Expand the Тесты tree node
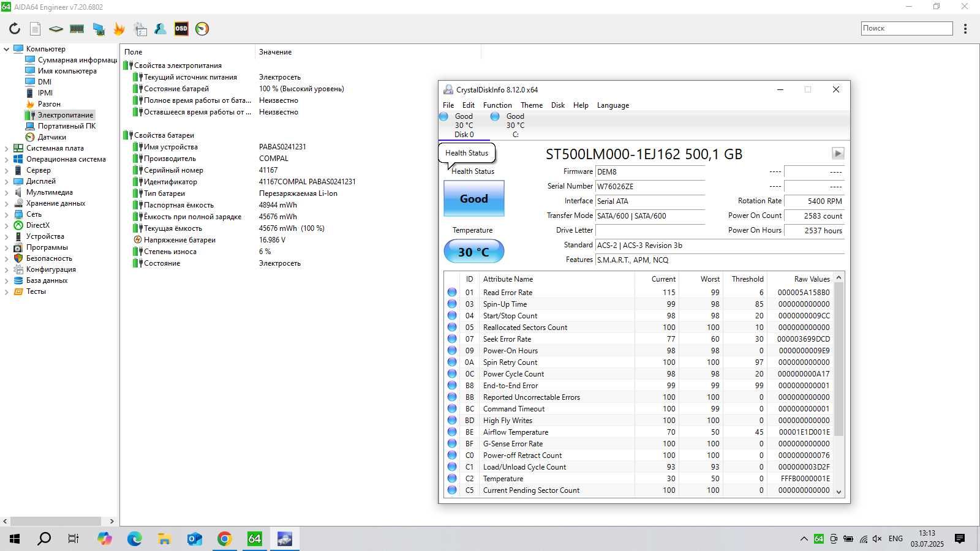This screenshot has width=980, height=551. coord(6,291)
